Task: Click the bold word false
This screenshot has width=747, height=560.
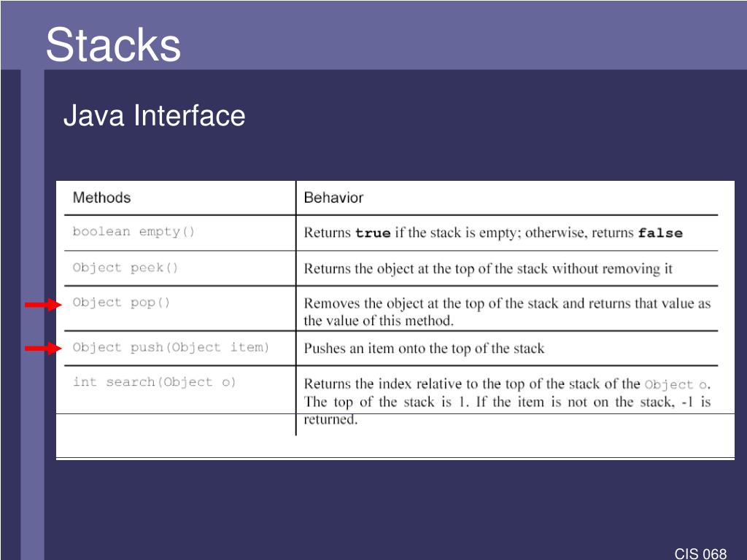Action: [x=660, y=233]
